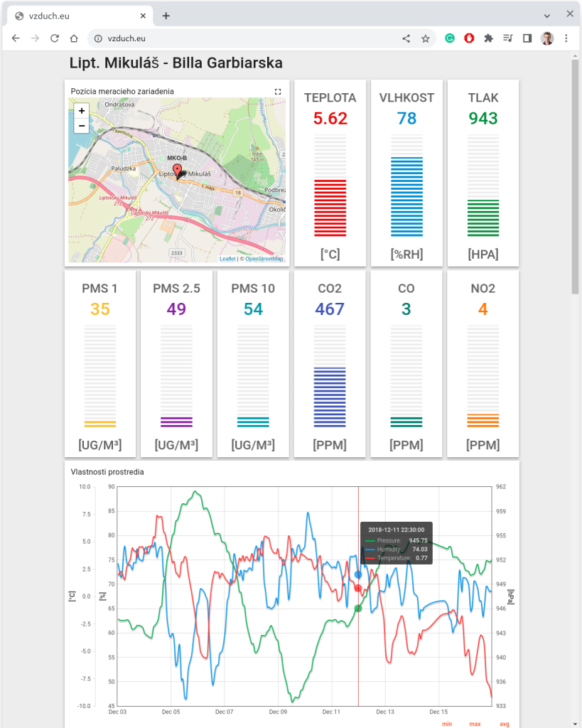Viewport: 582px width, 728px height.
Task: Open the Chrome three-dot menu
Action: pyautogui.click(x=566, y=38)
